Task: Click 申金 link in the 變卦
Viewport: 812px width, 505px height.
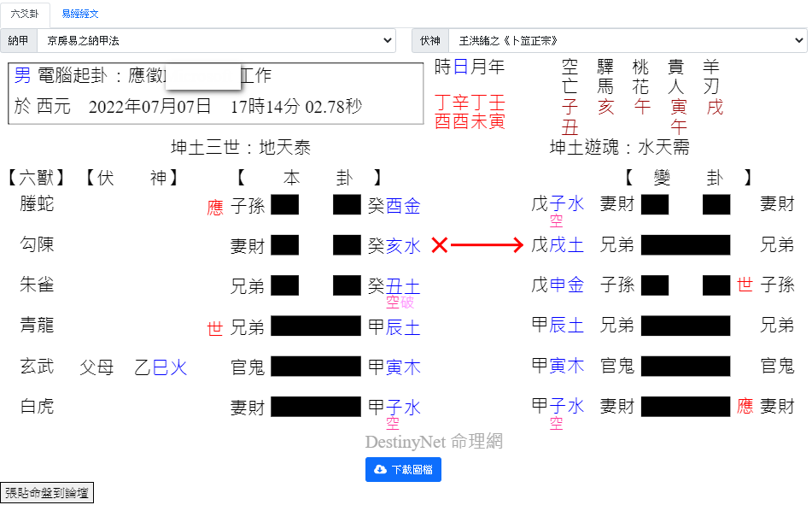Action: [567, 285]
